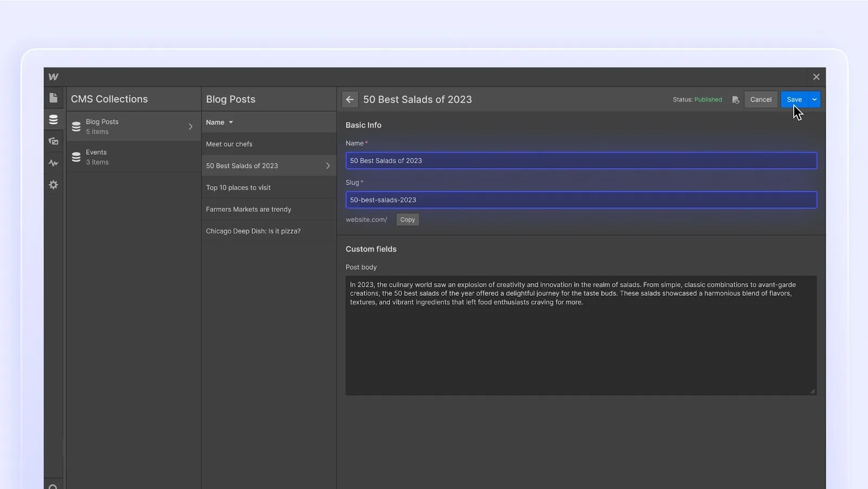
Task: Open the Activity log icon
Action: (53, 163)
